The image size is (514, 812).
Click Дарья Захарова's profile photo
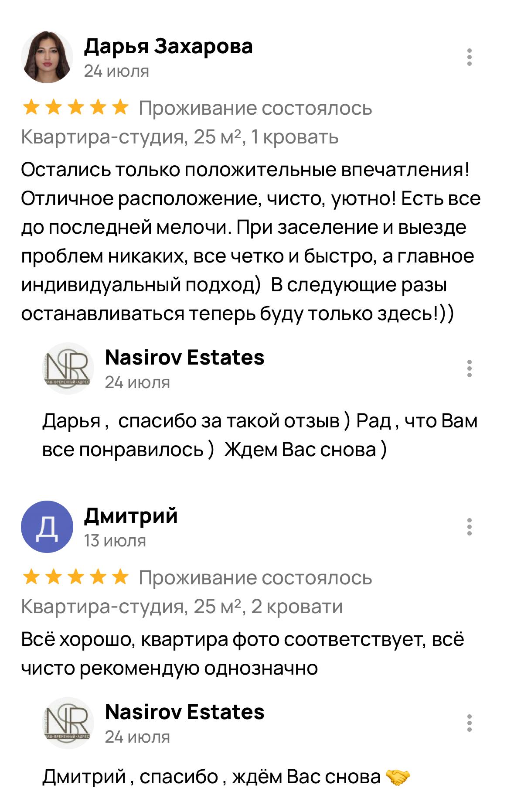click(47, 57)
